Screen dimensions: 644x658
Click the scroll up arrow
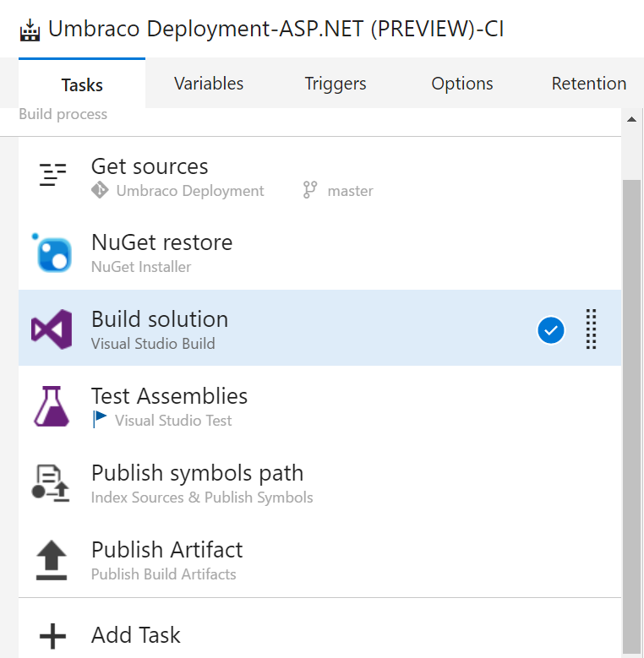[631, 119]
